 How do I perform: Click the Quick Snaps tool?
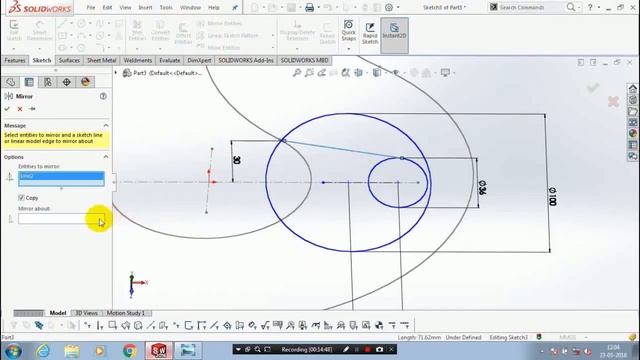tap(349, 31)
